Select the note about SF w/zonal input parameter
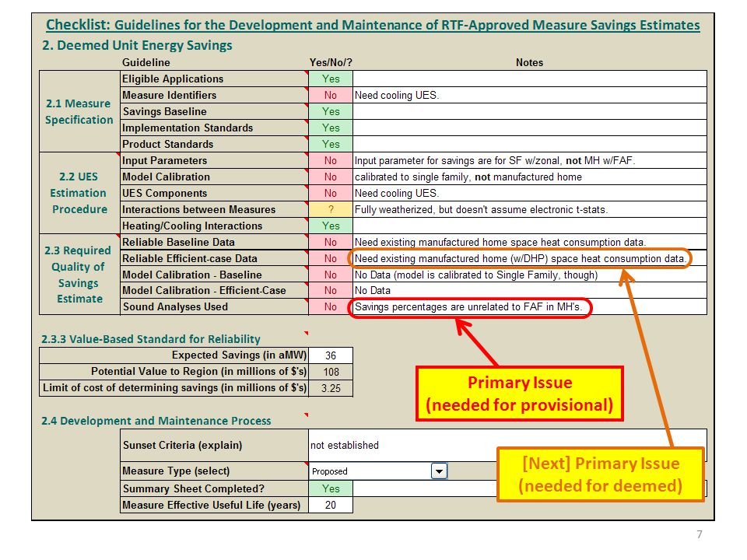This screenshot has width=747, height=560. (530, 160)
